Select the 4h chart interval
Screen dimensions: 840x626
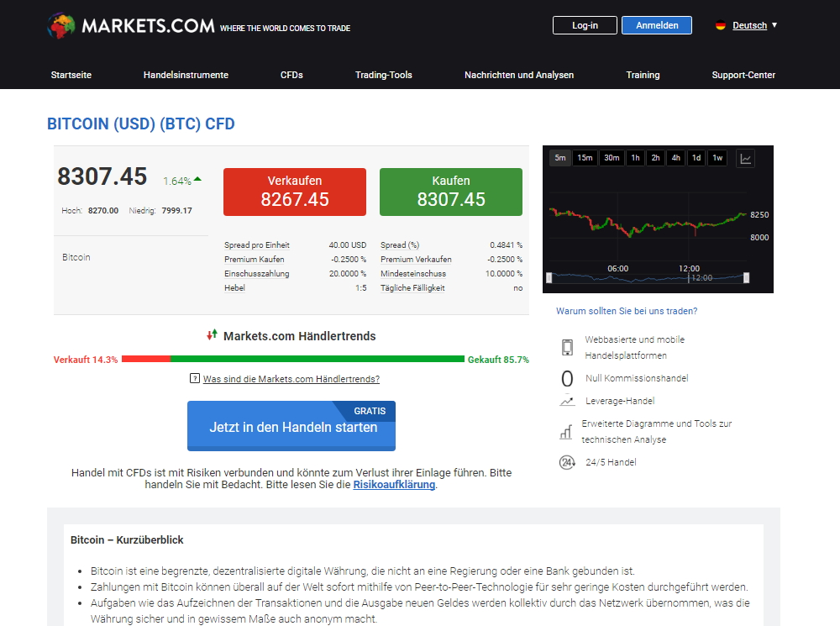(x=675, y=158)
